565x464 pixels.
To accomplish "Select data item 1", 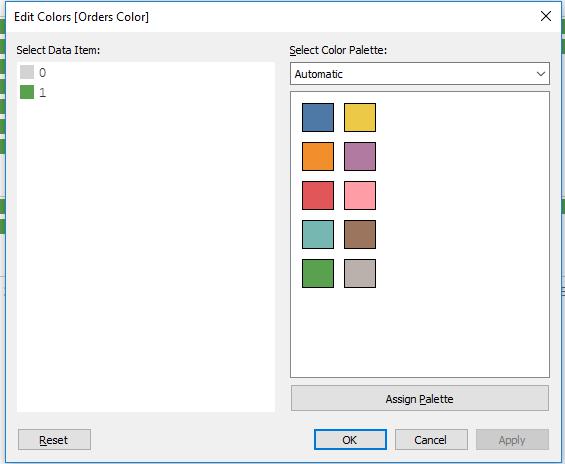I will click(33, 92).
